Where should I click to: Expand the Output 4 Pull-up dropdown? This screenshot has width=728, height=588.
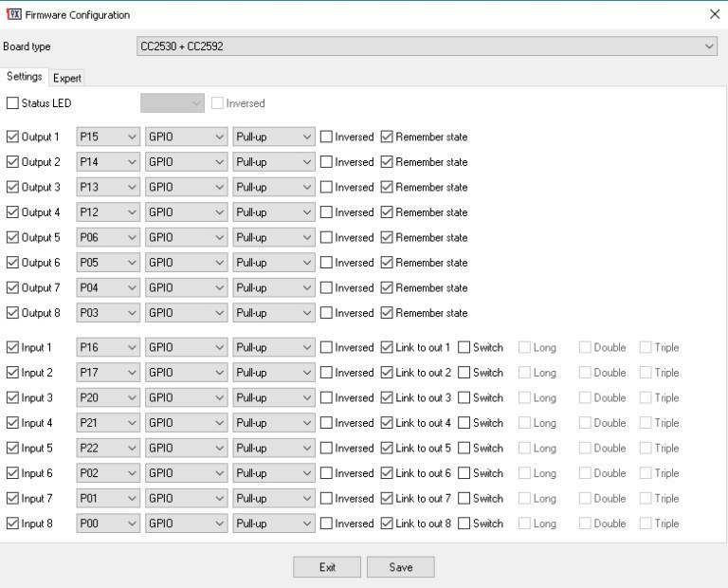click(x=274, y=211)
